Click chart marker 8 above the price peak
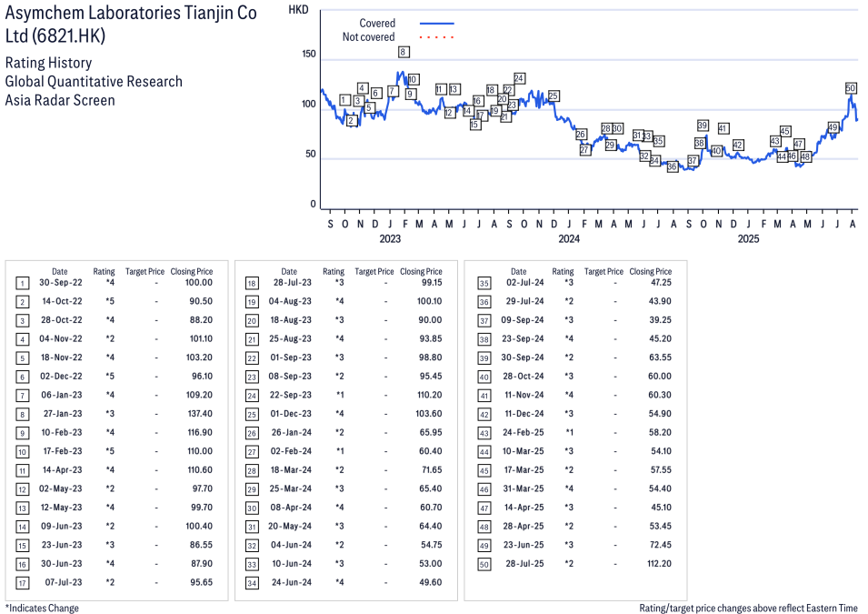This screenshot has width=868, height=614. pos(403,52)
